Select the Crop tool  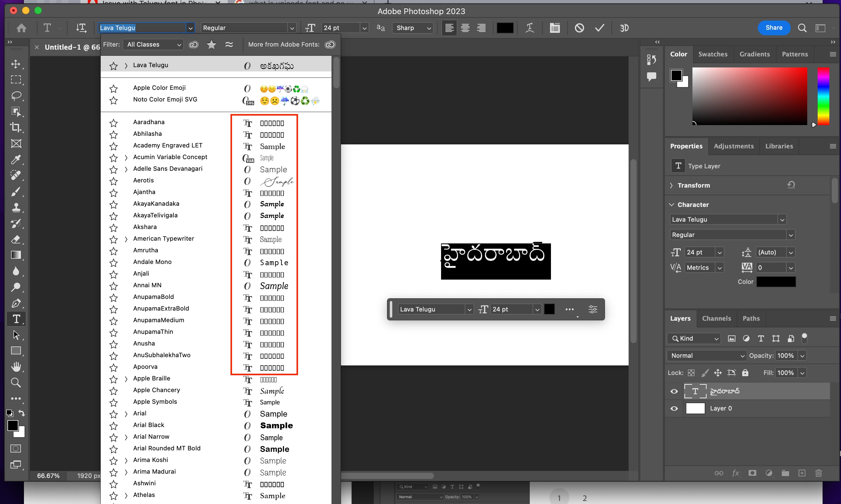[x=16, y=127]
